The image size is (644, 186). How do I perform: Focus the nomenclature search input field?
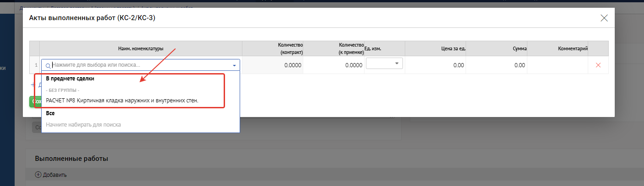[137, 65]
